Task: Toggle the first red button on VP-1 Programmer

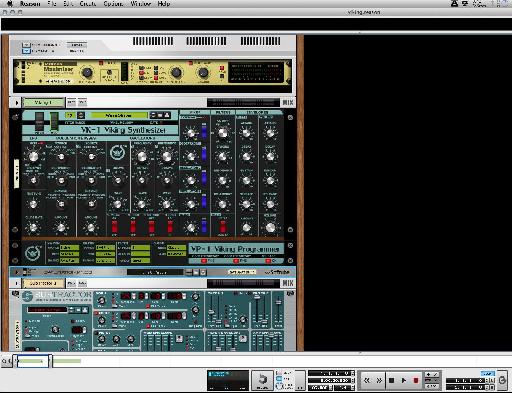Action: (204, 261)
